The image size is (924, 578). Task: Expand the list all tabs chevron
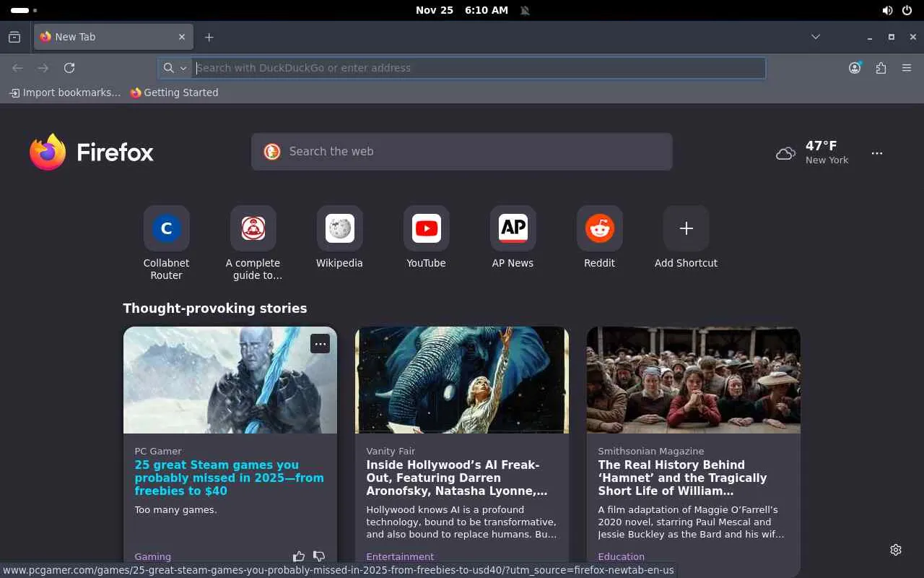click(816, 37)
